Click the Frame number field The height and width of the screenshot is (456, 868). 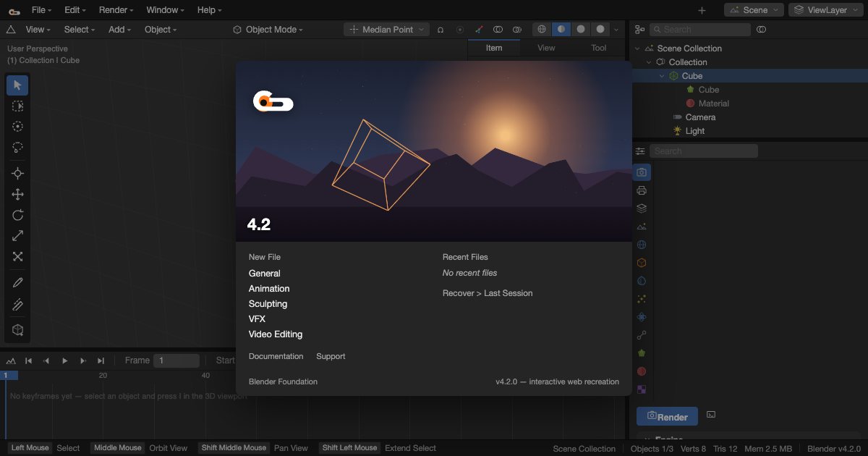pos(177,360)
